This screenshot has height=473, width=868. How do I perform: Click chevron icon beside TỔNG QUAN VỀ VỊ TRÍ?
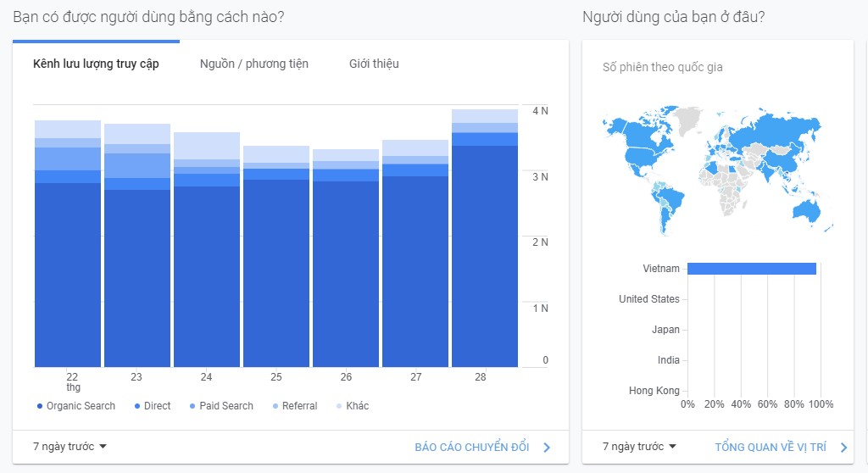(x=843, y=448)
